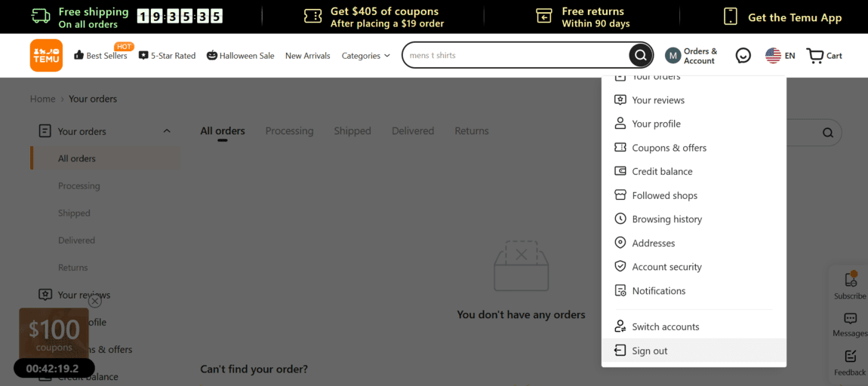Click the search magnifier button

641,55
